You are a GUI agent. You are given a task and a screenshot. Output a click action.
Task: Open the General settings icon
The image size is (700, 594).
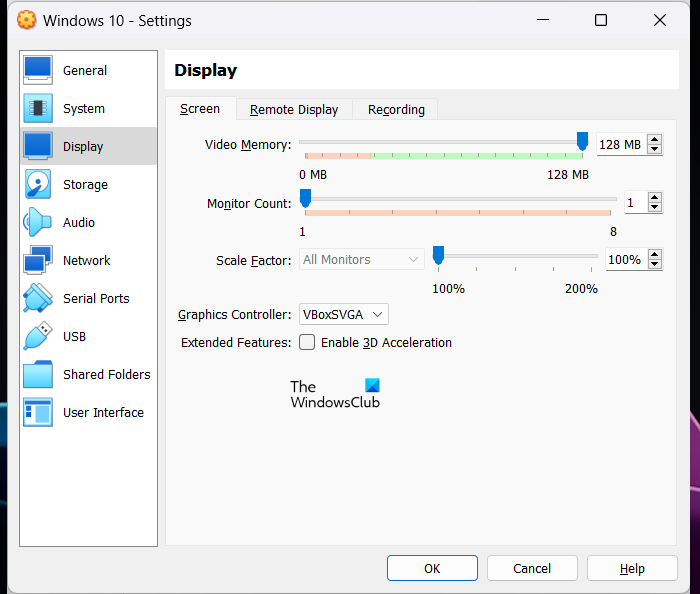pyautogui.click(x=38, y=70)
